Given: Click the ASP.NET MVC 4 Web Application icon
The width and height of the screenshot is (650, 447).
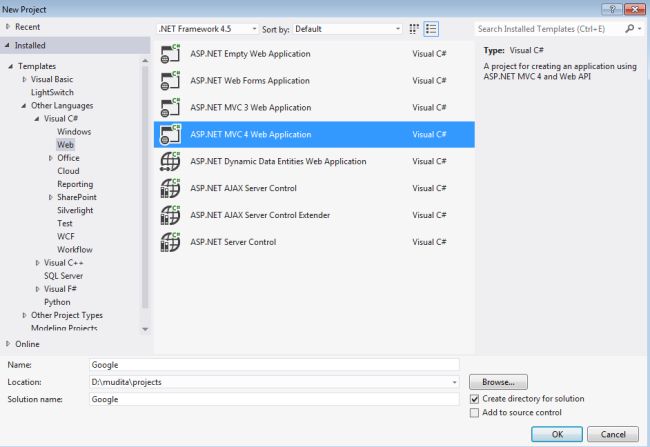Looking at the screenshot, I should 170,134.
